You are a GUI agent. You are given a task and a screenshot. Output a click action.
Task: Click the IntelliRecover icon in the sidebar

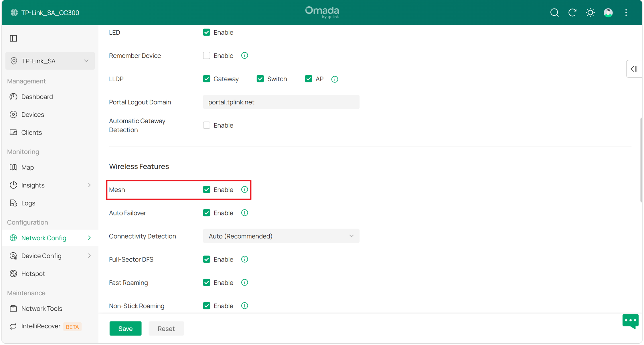[x=13, y=326]
